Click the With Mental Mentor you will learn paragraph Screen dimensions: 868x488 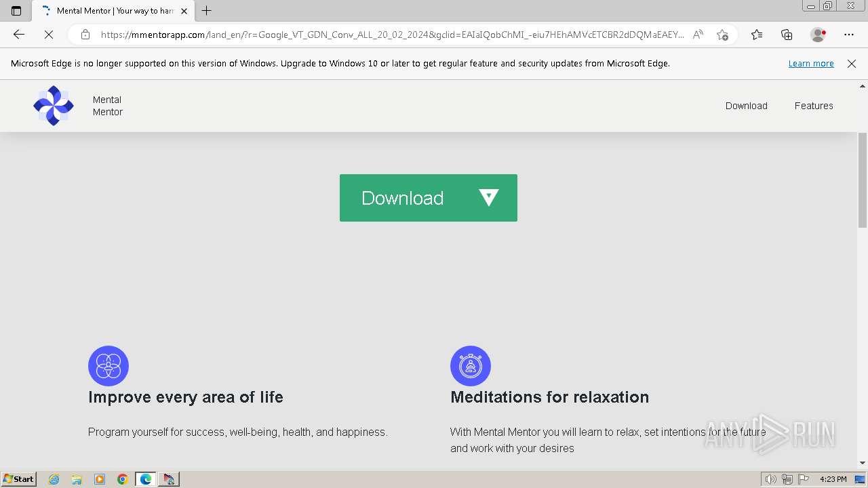(x=608, y=440)
